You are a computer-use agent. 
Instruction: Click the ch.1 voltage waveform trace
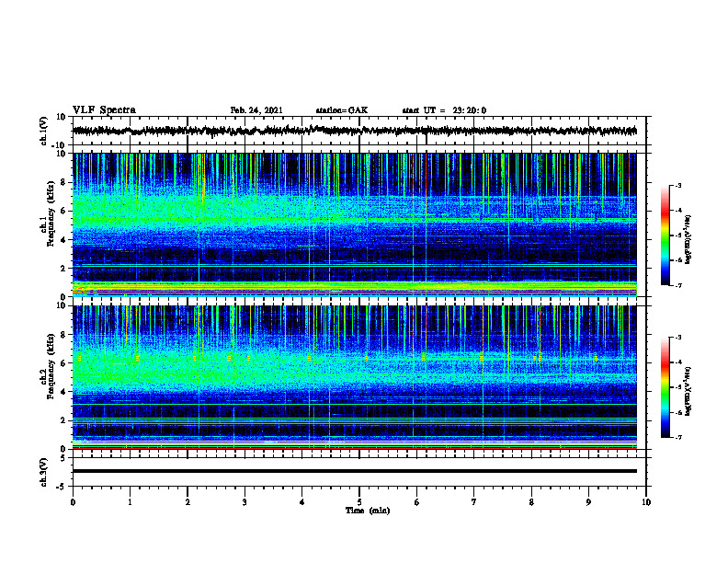(355, 131)
